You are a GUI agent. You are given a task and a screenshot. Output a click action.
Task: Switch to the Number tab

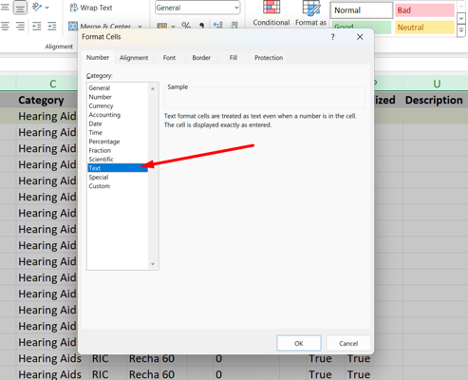[x=98, y=57]
